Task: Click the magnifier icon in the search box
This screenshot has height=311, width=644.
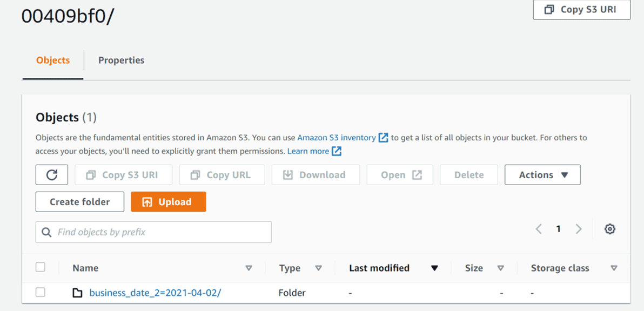Action: (x=47, y=232)
